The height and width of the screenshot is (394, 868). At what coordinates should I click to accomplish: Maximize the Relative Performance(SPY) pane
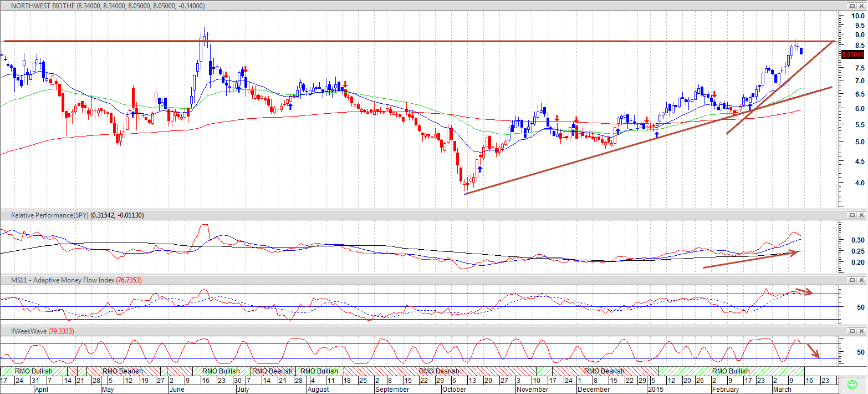click(852, 215)
